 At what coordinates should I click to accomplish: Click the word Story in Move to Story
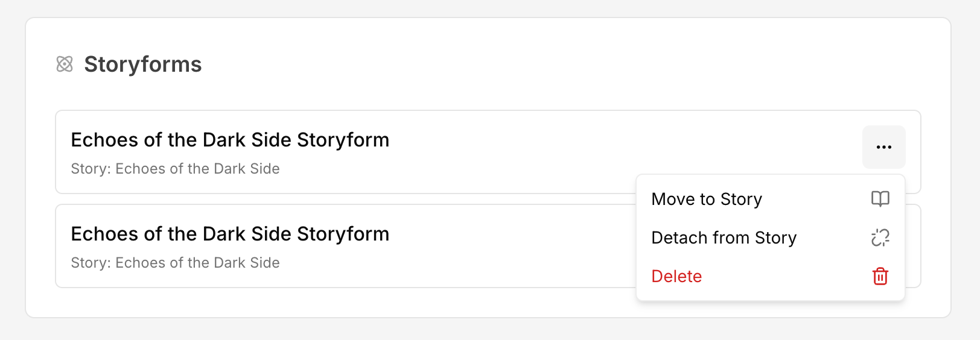741,199
